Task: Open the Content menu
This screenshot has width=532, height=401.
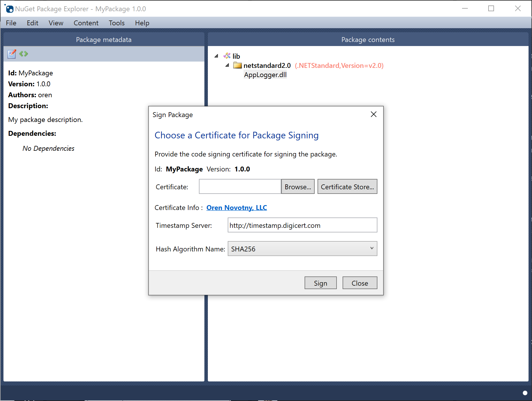Action: tap(86, 23)
